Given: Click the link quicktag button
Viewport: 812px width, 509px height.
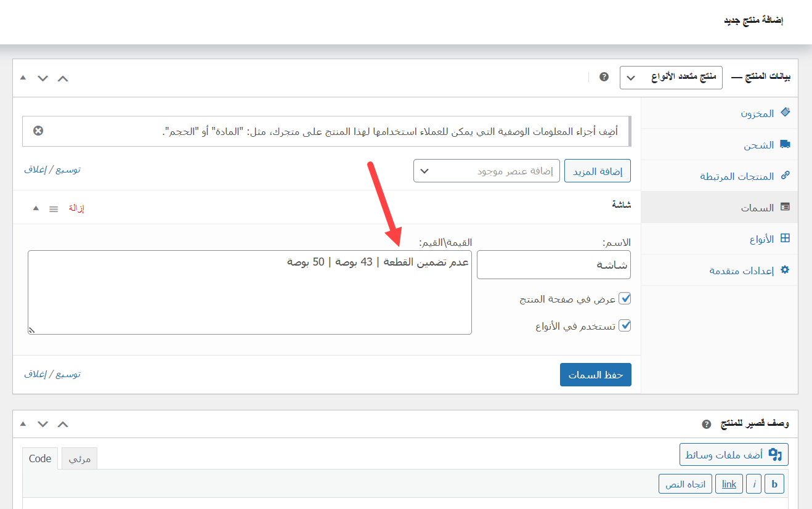Looking at the screenshot, I should click(729, 484).
